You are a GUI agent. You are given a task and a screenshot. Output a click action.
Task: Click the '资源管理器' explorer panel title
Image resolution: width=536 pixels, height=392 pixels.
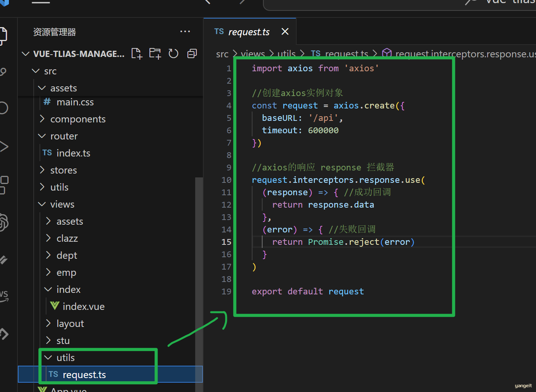tap(55, 32)
